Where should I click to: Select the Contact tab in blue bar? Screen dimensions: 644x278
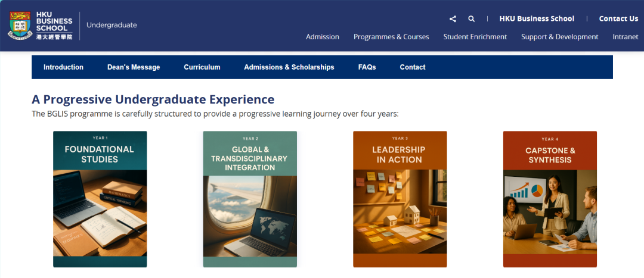click(x=413, y=67)
